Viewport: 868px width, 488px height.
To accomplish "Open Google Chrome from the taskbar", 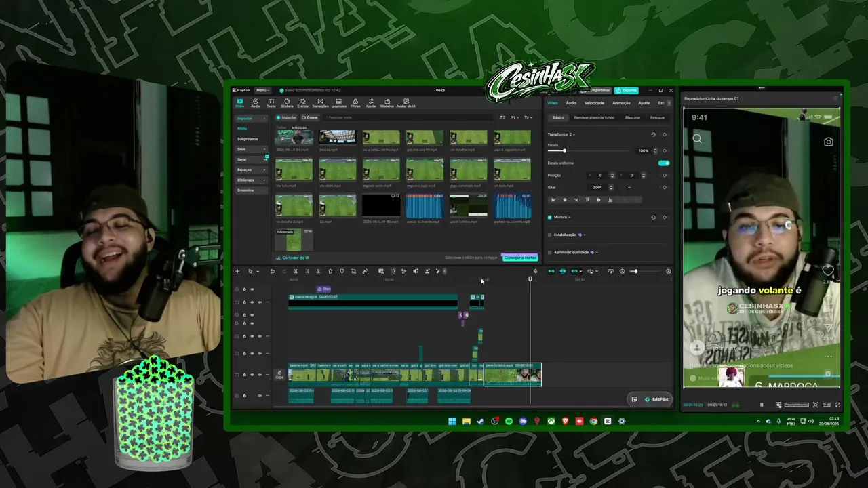I will (593, 421).
